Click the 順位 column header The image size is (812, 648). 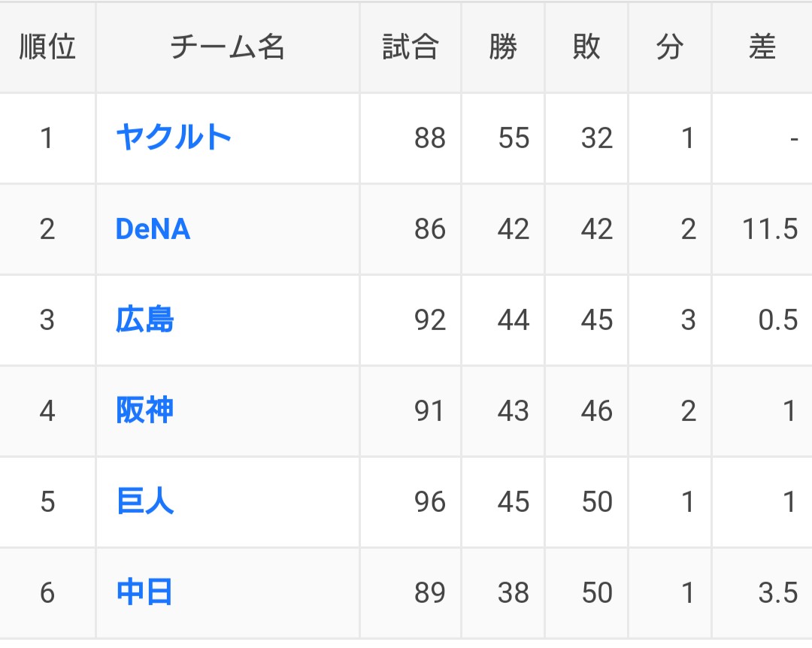47,47
